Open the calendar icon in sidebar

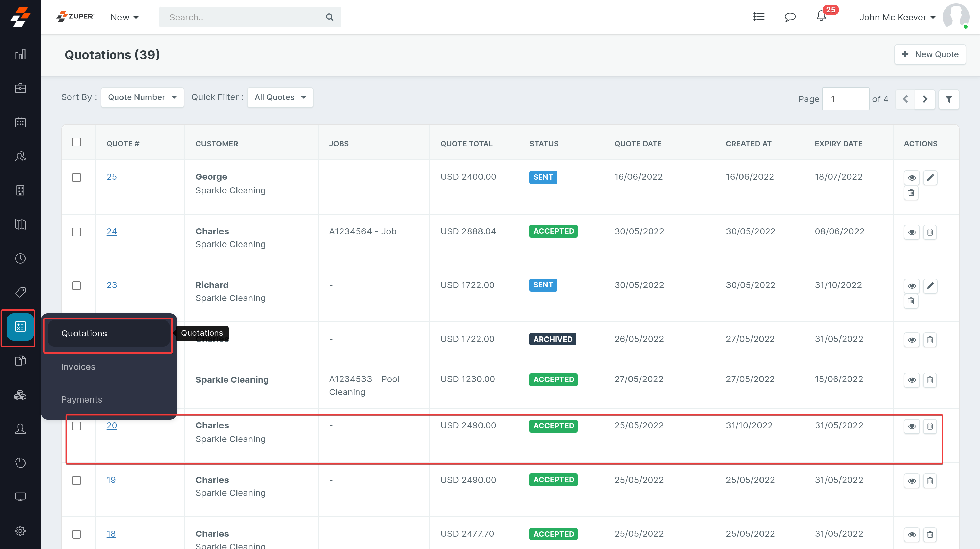[20, 122]
